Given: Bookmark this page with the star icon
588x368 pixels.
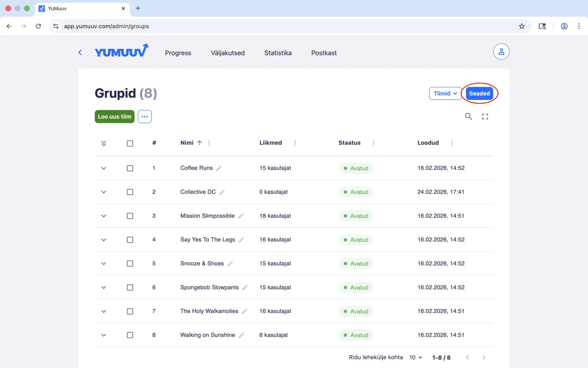Looking at the screenshot, I should pos(522,26).
